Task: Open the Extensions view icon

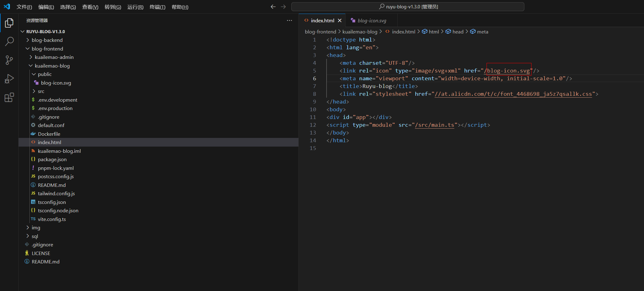Action: 9,98
